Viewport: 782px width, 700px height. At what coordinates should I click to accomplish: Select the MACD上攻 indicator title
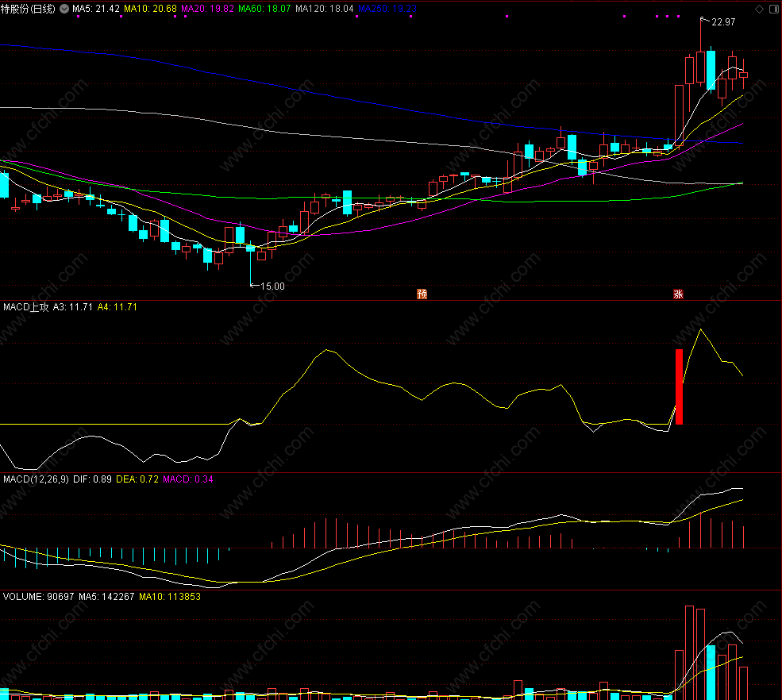click(x=26, y=307)
